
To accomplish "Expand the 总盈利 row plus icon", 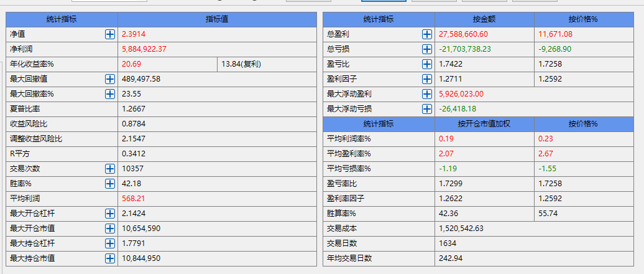I will click(427, 34).
